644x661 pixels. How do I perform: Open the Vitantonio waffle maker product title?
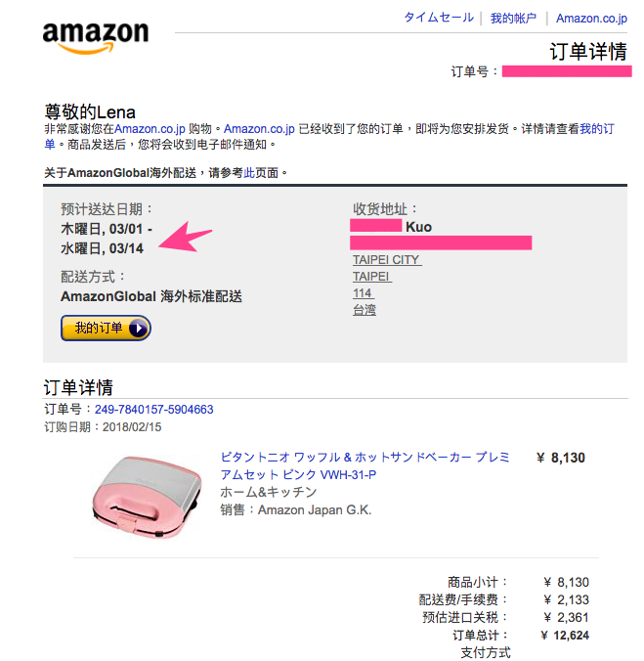(365, 465)
